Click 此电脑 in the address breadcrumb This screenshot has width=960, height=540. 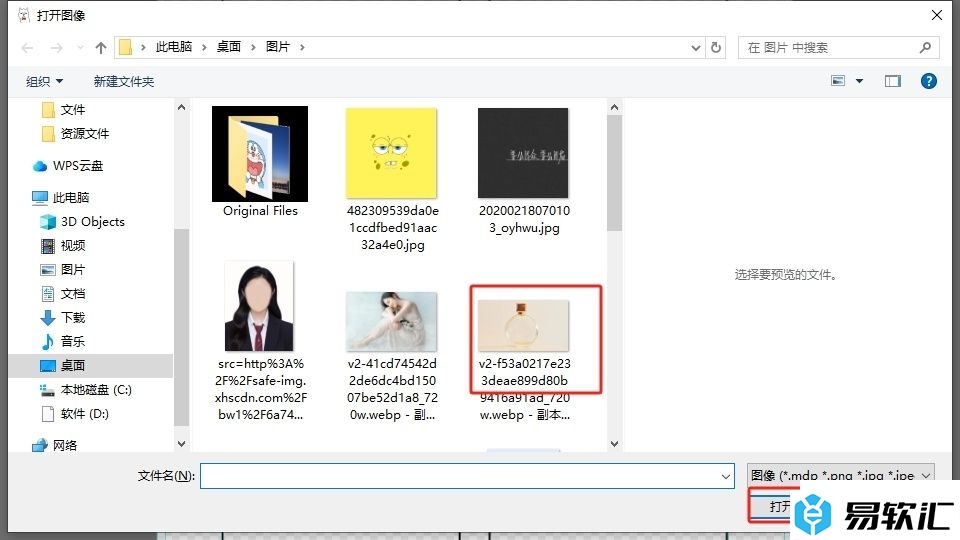click(x=173, y=47)
